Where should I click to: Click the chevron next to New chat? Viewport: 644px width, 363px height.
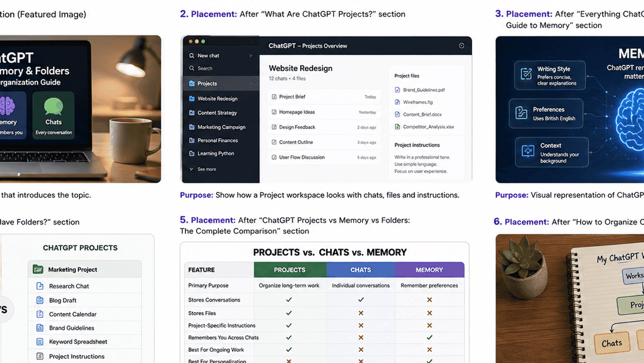point(251,55)
